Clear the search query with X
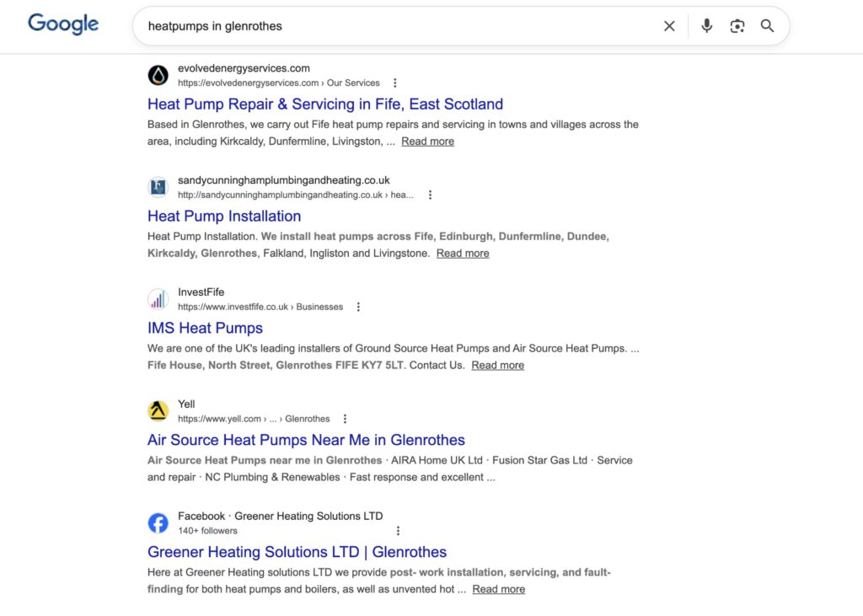The image size is (863, 616). [x=669, y=26]
